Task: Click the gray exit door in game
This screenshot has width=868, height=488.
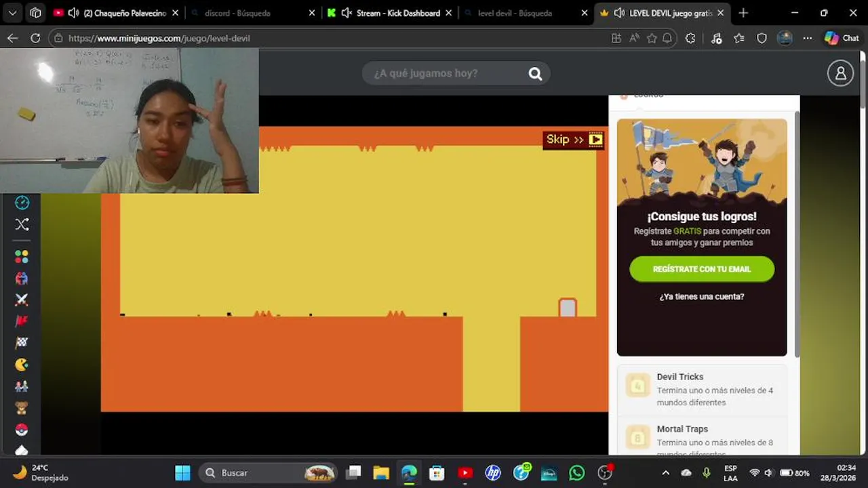Action: tap(568, 308)
